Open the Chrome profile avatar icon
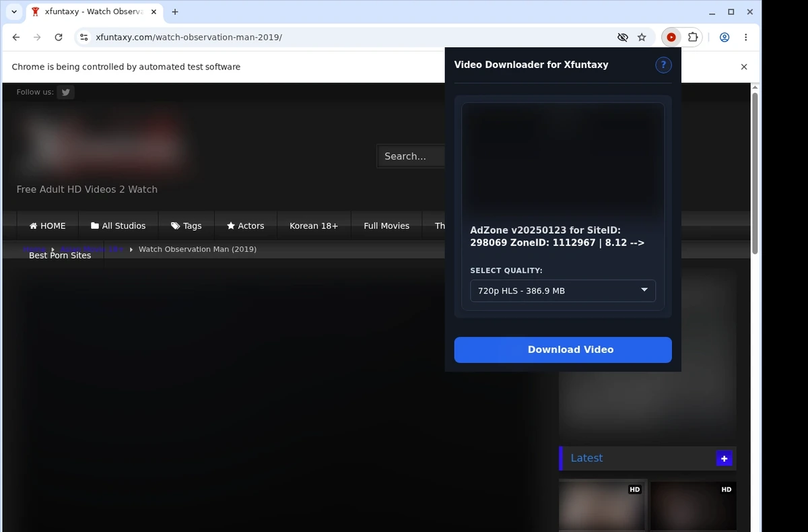Image resolution: width=808 pixels, height=532 pixels. click(725, 38)
